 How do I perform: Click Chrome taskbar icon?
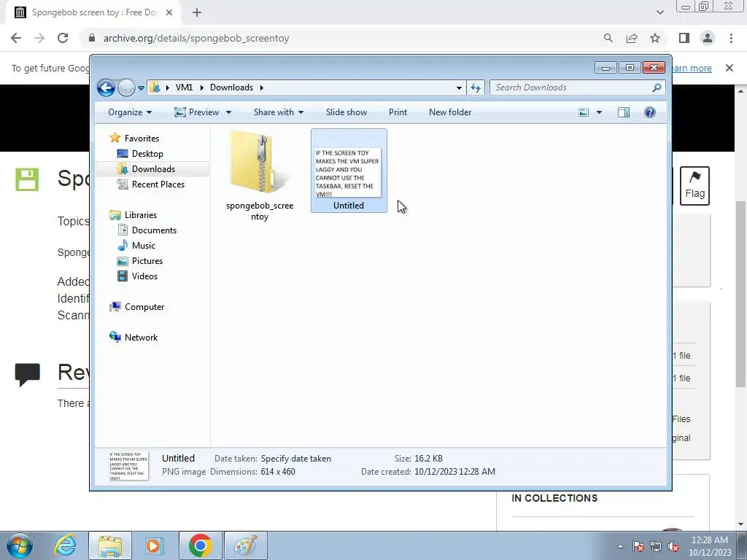coord(200,545)
